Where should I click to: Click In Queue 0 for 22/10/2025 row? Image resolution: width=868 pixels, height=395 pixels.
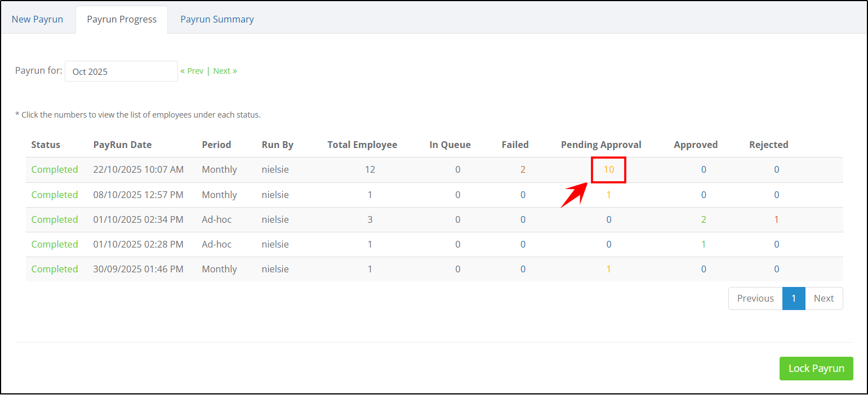(x=458, y=170)
